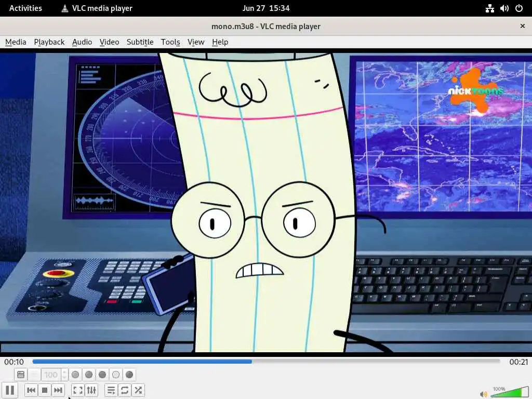
Task: Click the light-colored circular teletext button
Action: pyautogui.click(x=116, y=375)
